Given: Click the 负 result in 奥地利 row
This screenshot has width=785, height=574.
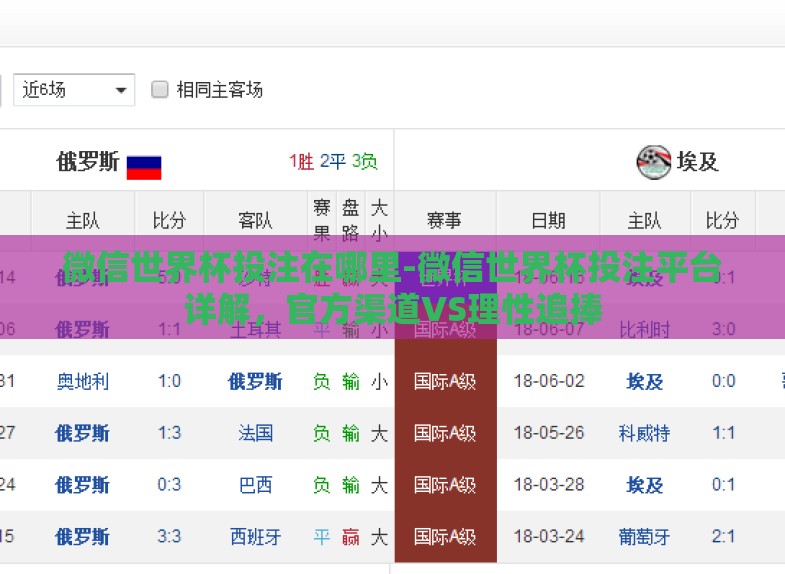Looking at the screenshot, I should (321, 381).
